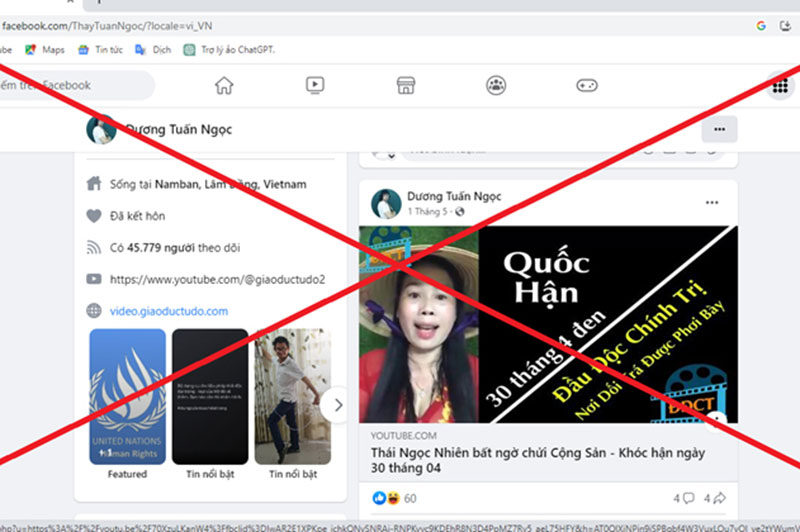Image resolution: width=800 pixels, height=532 pixels.
Task: Open the Maps bookmark
Action: tap(45, 50)
